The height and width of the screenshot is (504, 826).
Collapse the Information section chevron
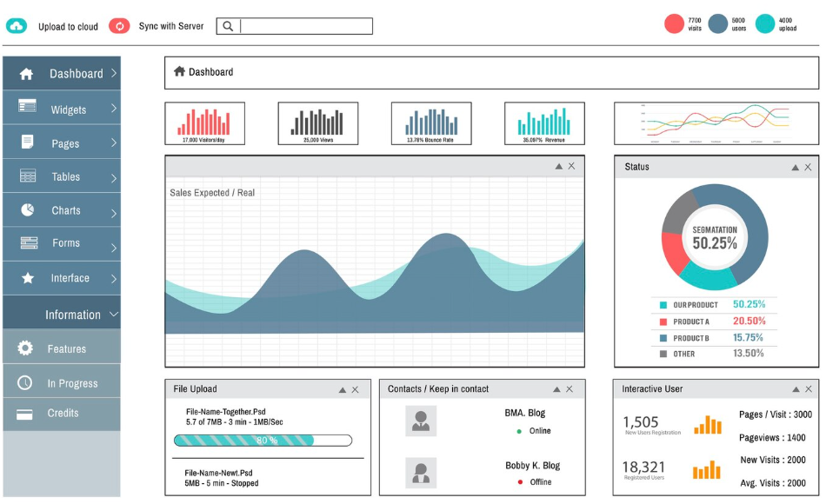tap(113, 314)
